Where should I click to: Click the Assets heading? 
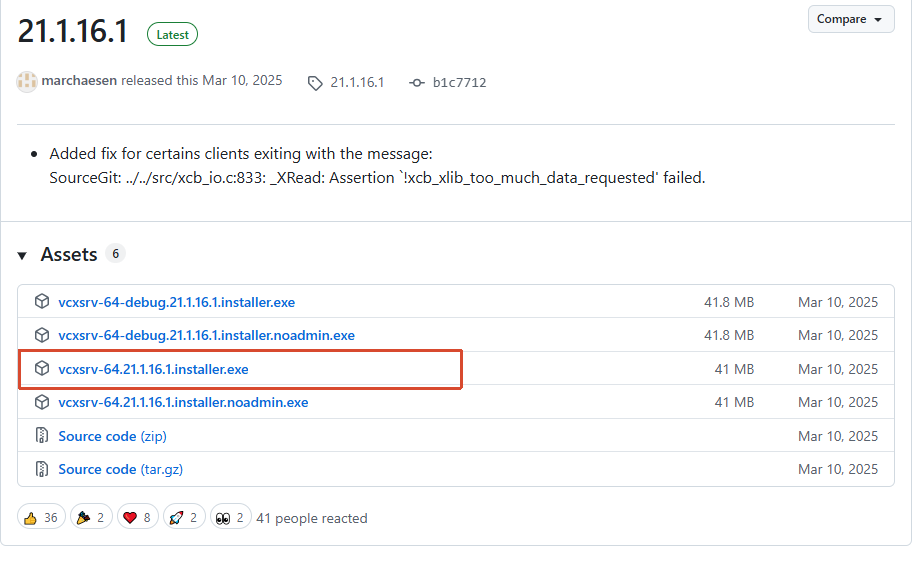pos(69,254)
